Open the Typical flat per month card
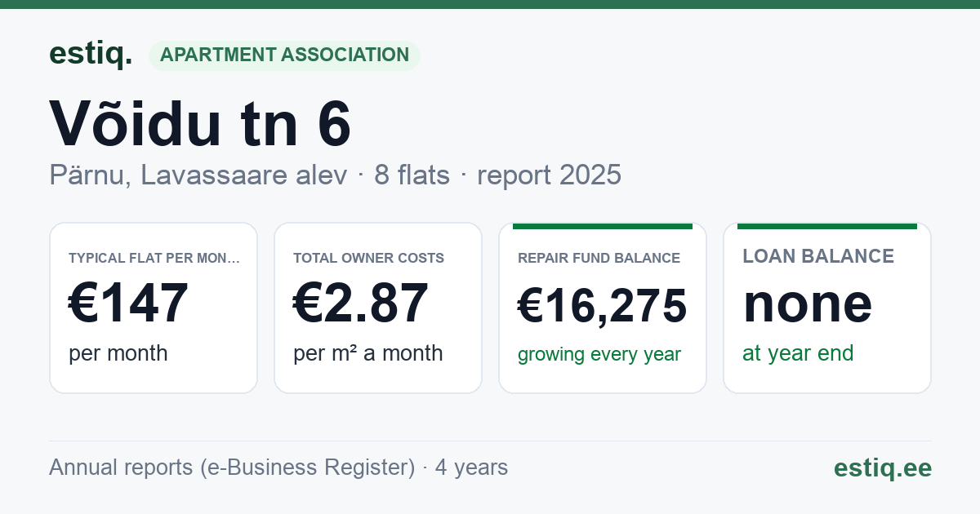980x514 pixels. coord(154,308)
